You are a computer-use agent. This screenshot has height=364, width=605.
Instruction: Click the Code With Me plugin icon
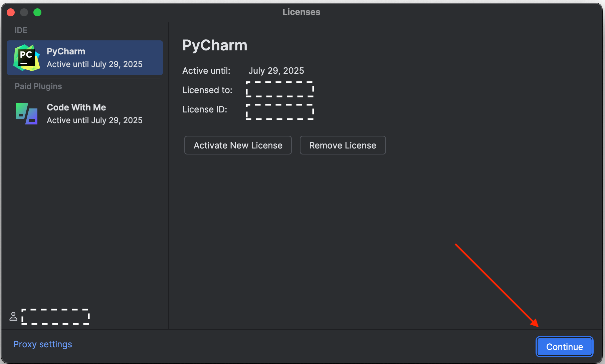pyautogui.click(x=27, y=114)
